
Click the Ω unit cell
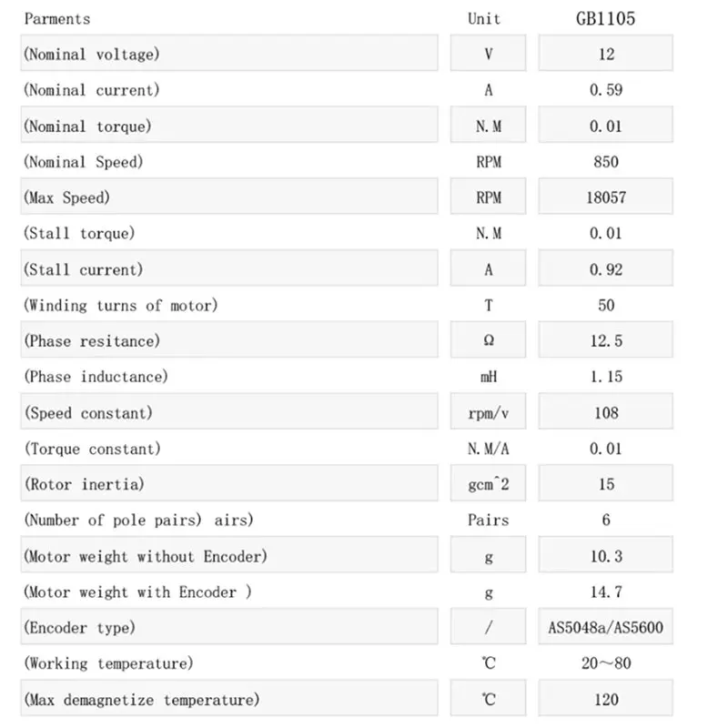pyautogui.click(x=489, y=341)
